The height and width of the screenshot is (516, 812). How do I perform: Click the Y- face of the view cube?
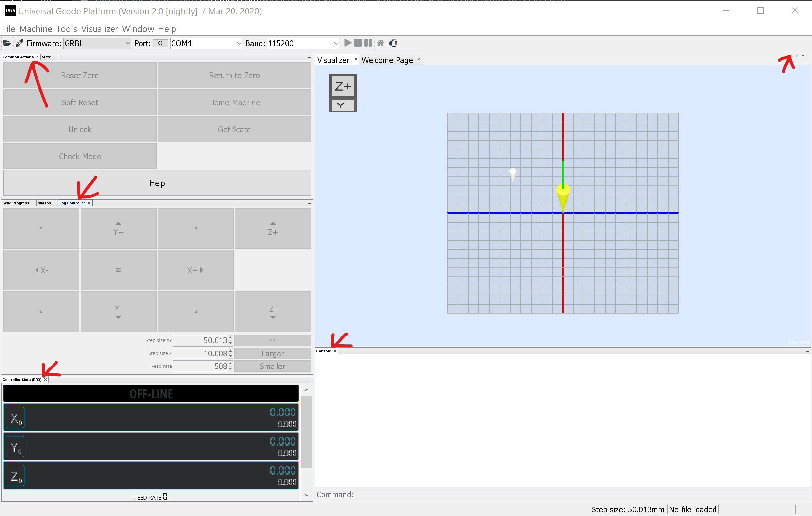343,105
